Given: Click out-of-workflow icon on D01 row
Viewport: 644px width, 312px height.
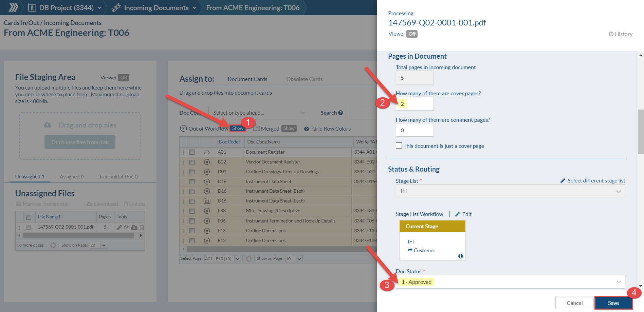Looking at the screenshot, I should pos(207,172).
